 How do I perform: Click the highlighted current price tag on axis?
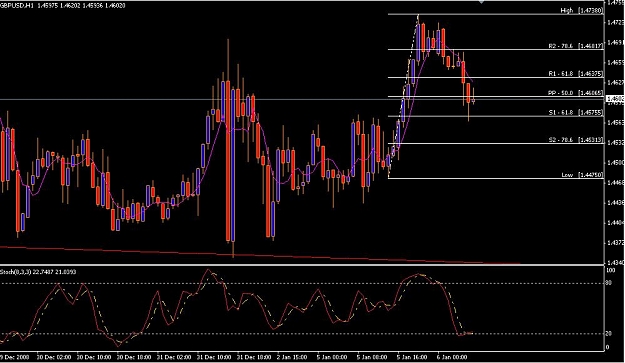pos(615,98)
